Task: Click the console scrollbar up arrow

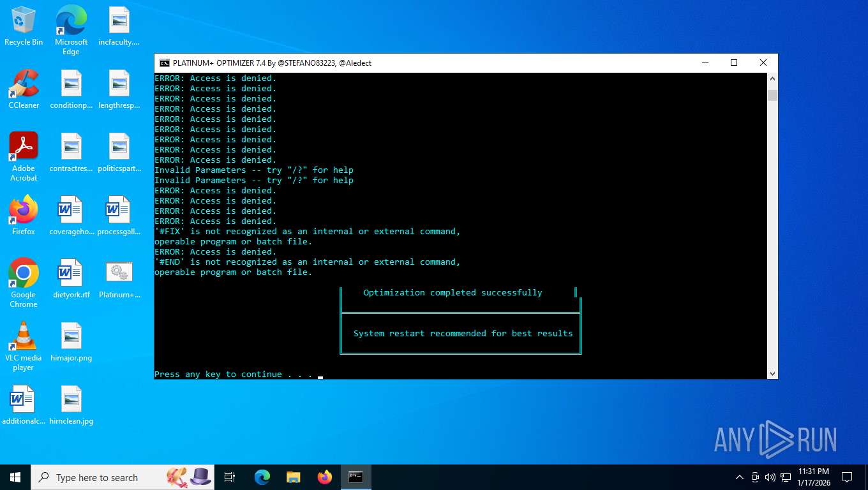Action: coord(772,78)
